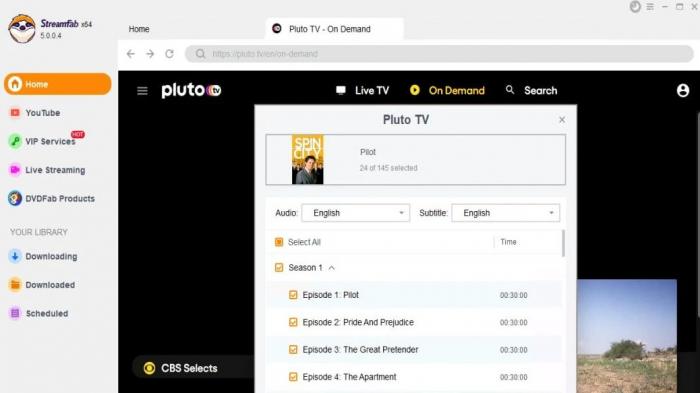Viewport: 700px width, 393px height.
Task: Go forward in the browser
Action: tap(150, 54)
